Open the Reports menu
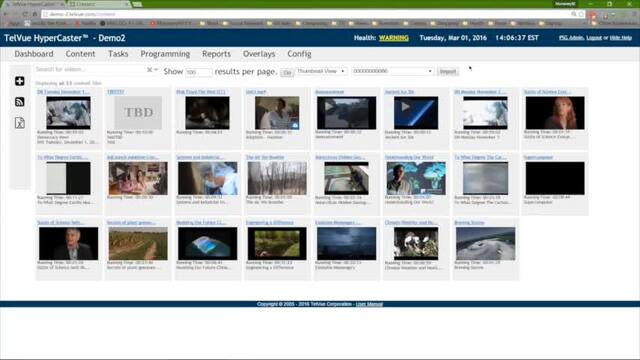The width and height of the screenshot is (640, 360). pos(216,54)
